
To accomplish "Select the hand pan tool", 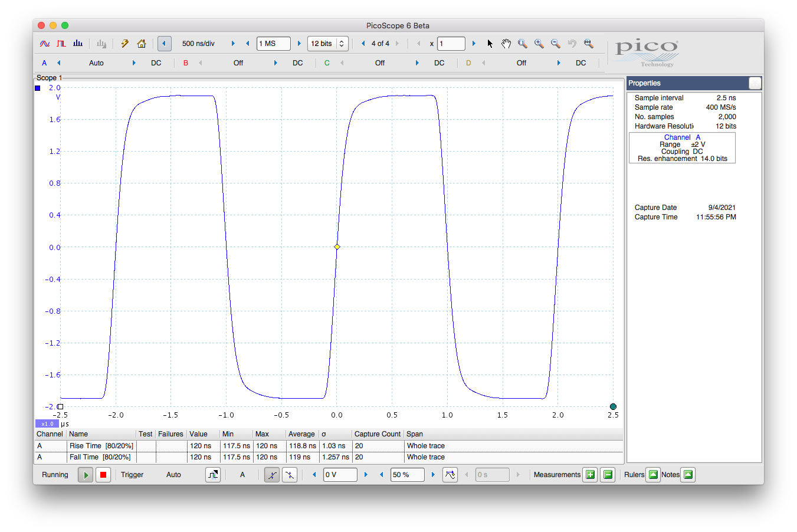I will 506,44.
